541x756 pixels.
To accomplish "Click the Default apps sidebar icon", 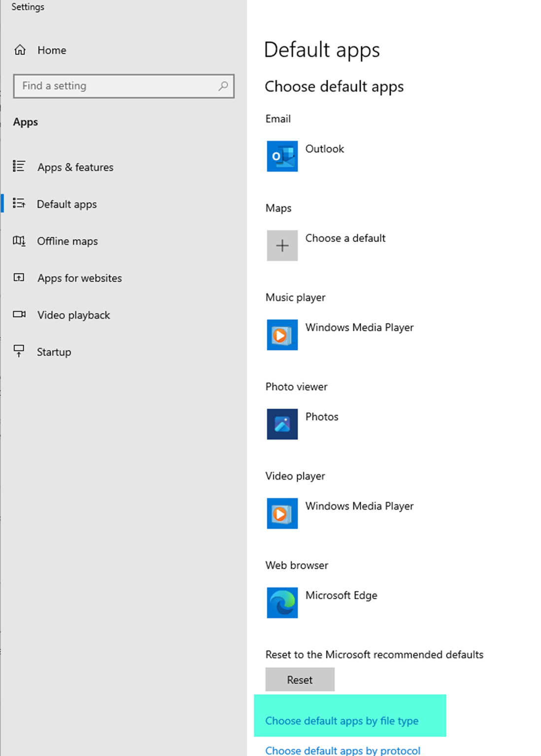I will click(19, 203).
